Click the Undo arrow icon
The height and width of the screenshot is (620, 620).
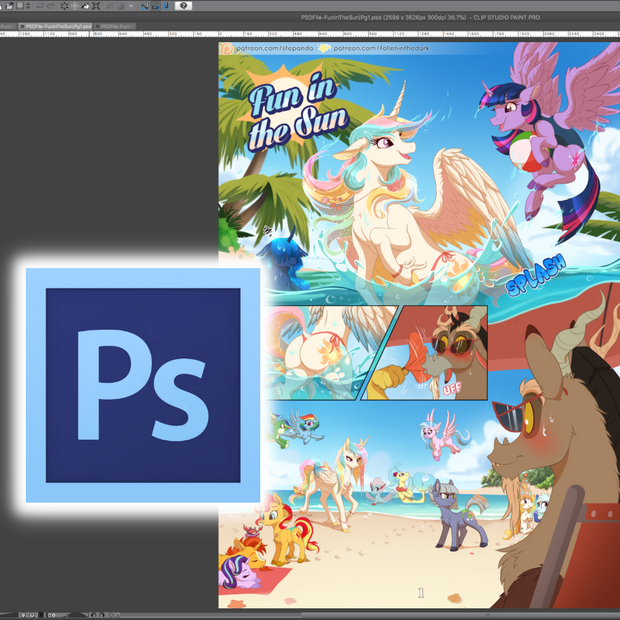coord(40,6)
